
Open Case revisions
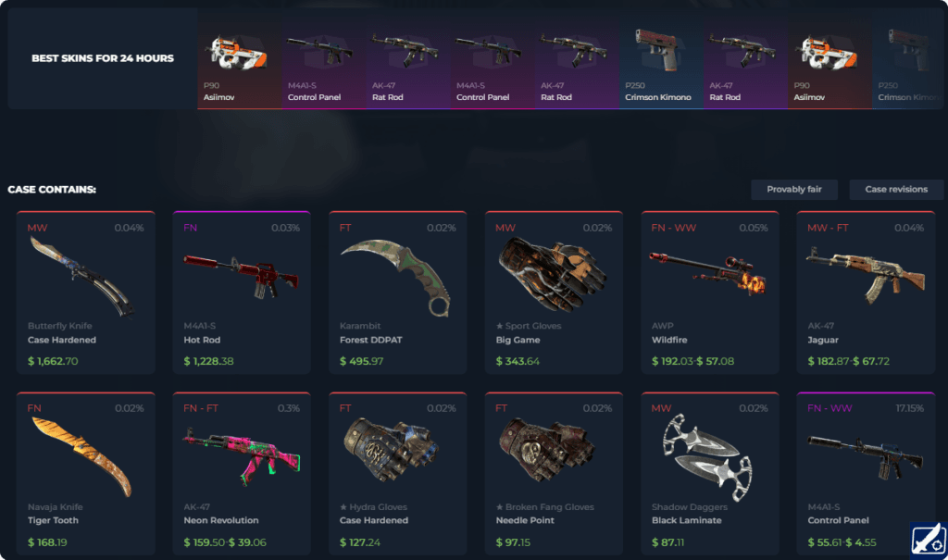pyautogui.click(x=896, y=189)
